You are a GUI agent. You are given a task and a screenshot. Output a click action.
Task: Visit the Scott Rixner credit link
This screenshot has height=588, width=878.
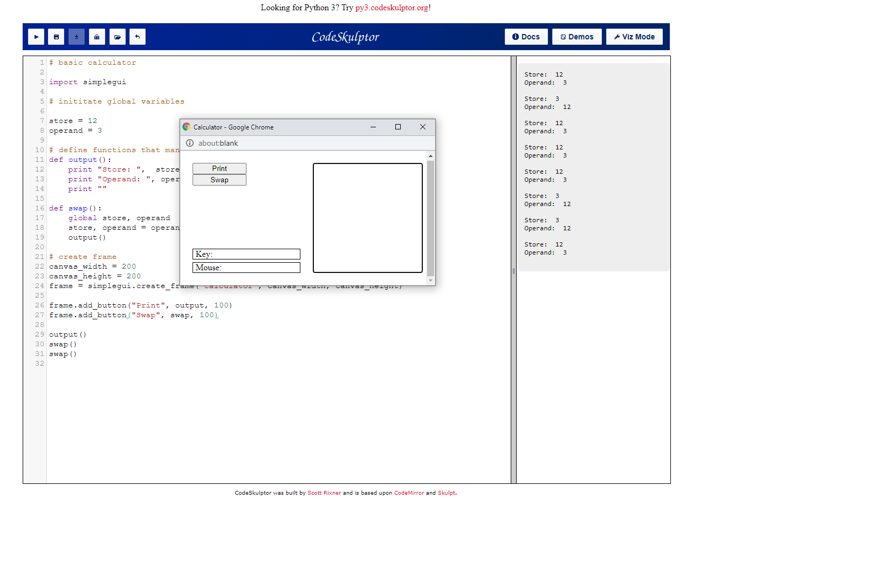click(324, 493)
